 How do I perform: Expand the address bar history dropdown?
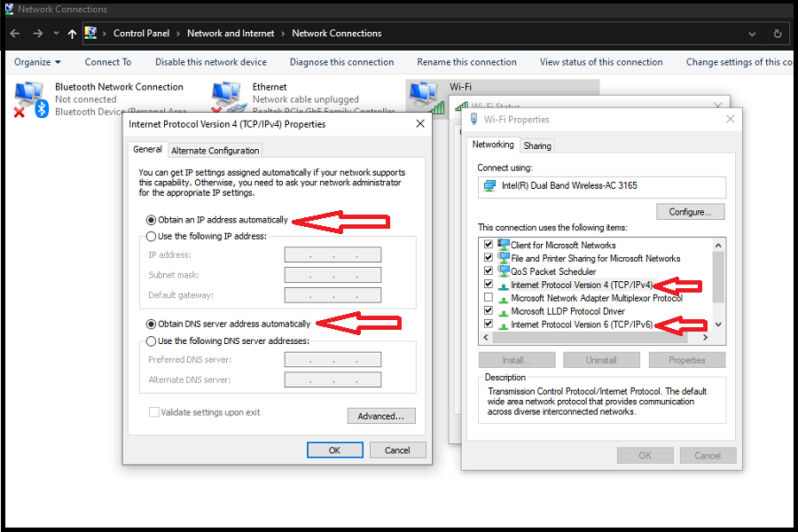click(752, 34)
